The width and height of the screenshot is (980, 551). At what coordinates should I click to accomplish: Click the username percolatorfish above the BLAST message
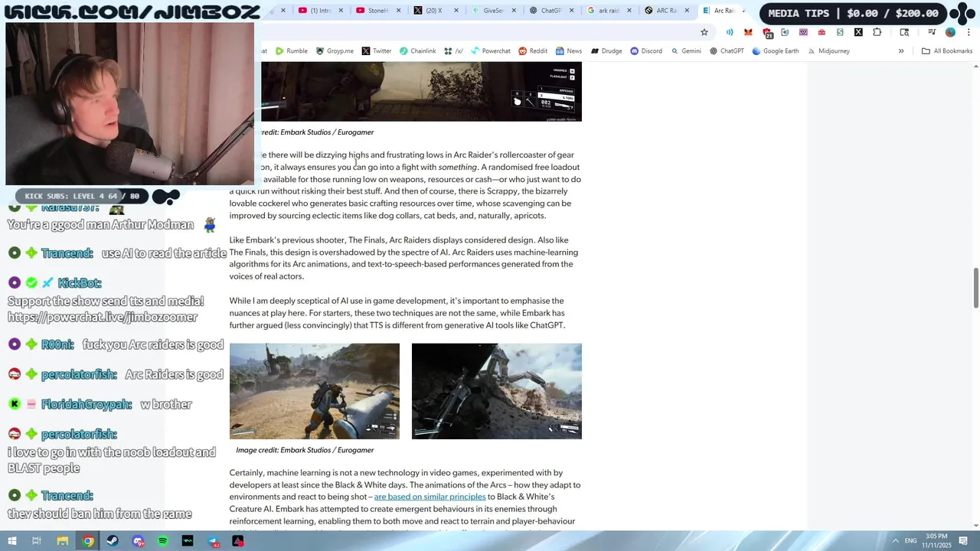point(79,435)
